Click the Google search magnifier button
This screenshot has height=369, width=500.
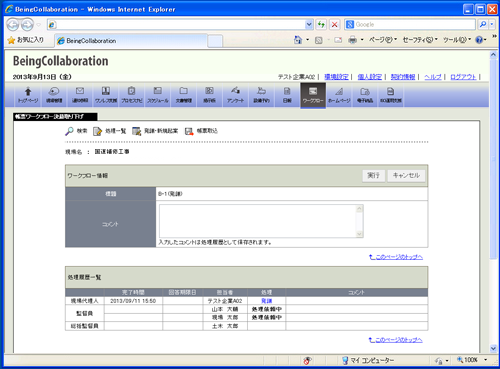[483, 24]
